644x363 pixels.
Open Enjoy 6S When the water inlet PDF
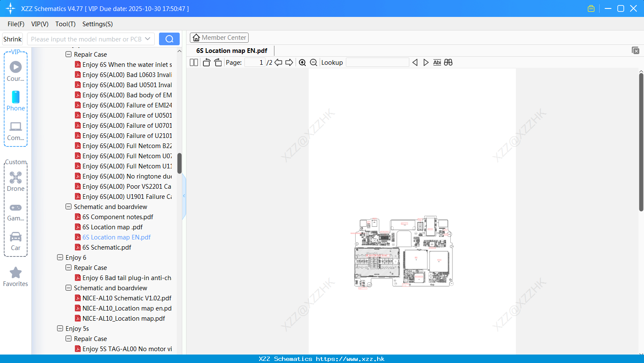click(123, 65)
